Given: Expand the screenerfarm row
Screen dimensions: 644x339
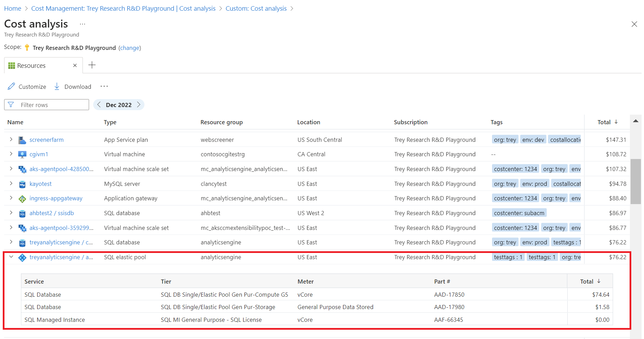Looking at the screenshot, I should click(x=11, y=139).
